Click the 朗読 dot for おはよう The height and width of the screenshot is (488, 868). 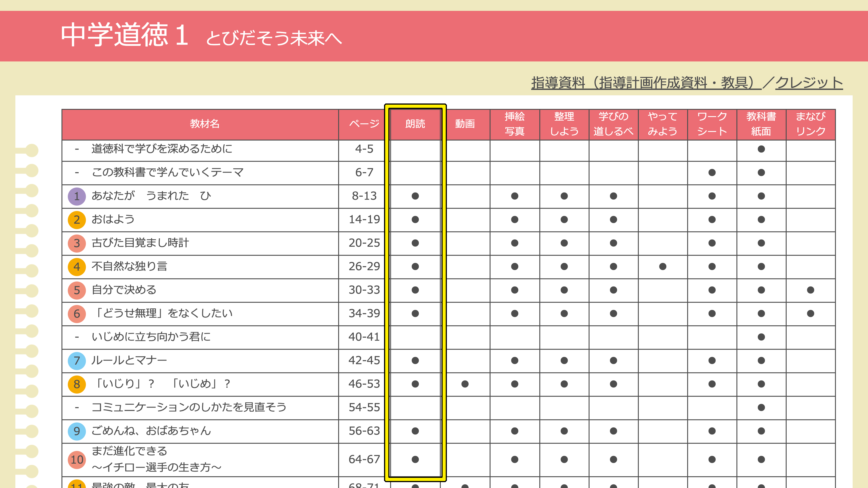(415, 220)
